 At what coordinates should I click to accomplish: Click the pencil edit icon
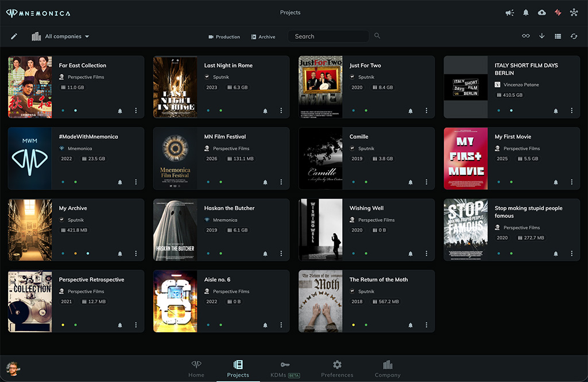click(14, 36)
